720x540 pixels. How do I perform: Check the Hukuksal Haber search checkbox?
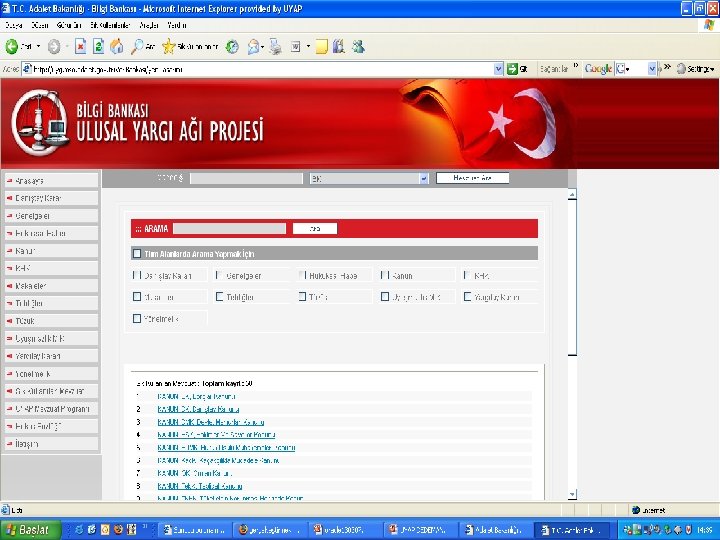point(302,275)
